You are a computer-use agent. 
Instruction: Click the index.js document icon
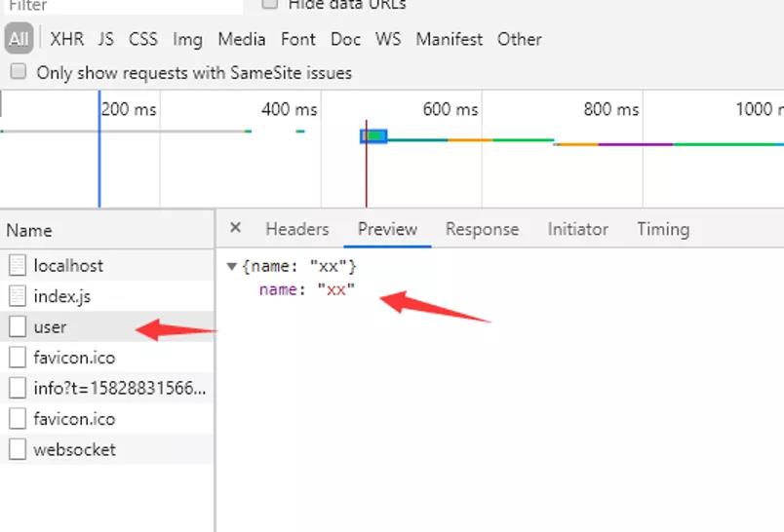17,296
